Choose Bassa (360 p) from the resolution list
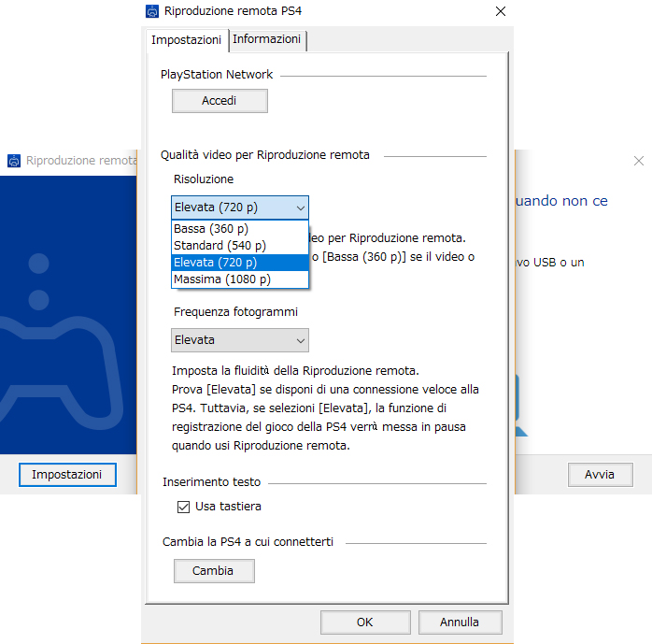The height and width of the screenshot is (644, 652). coord(240,229)
